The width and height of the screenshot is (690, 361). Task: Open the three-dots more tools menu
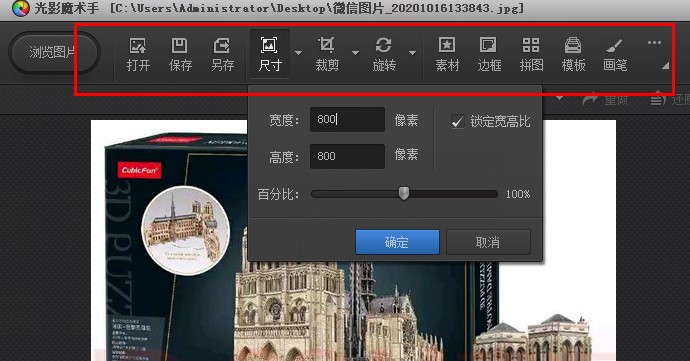654,42
